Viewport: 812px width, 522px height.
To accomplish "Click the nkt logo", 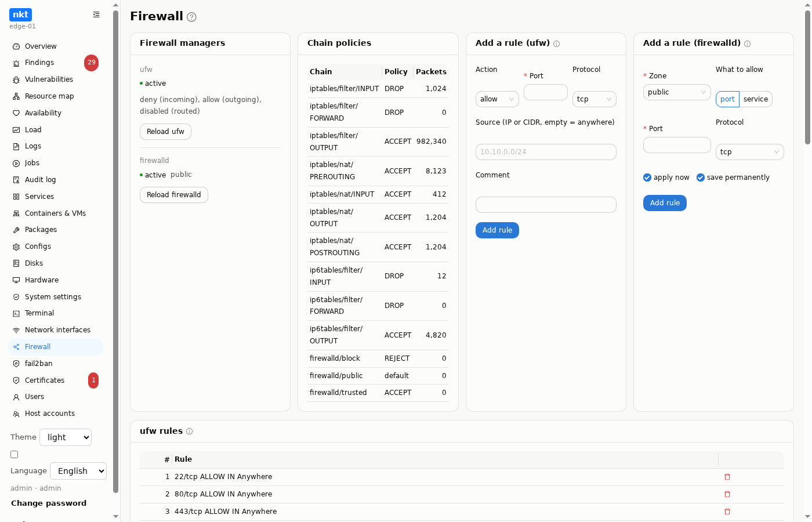I will click(x=21, y=14).
